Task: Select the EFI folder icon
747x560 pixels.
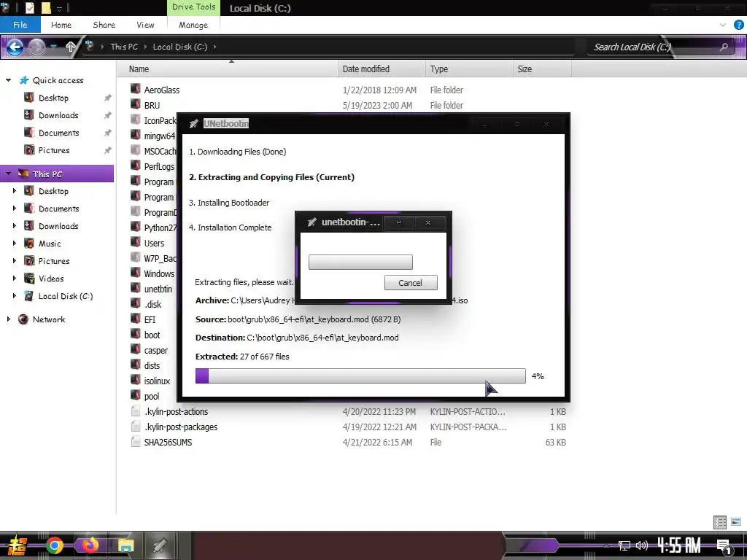Action: [x=136, y=319]
